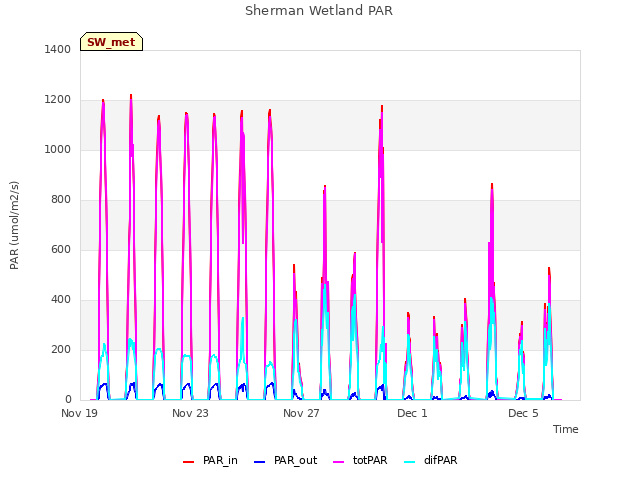Image resolution: width=640 pixels, height=480 pixels.
Task: Click the 400 y-axis tick label
Action: tap(61, 300)
